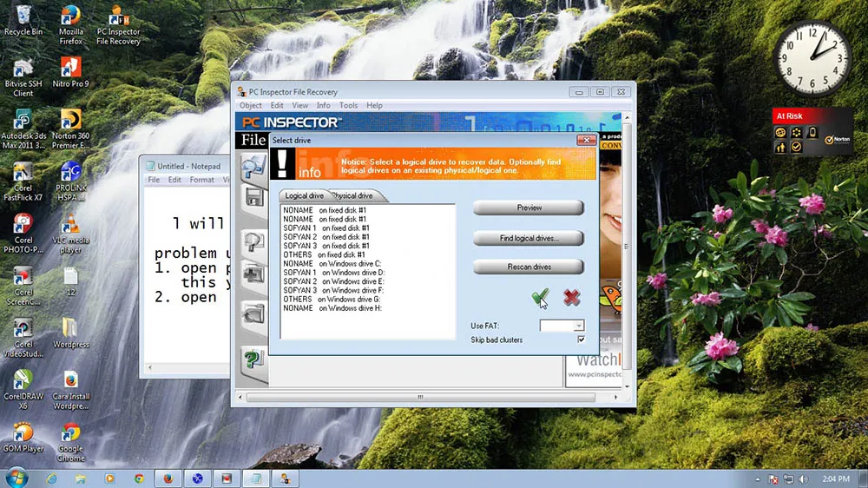Open Notepad File menu

[154, 180]
